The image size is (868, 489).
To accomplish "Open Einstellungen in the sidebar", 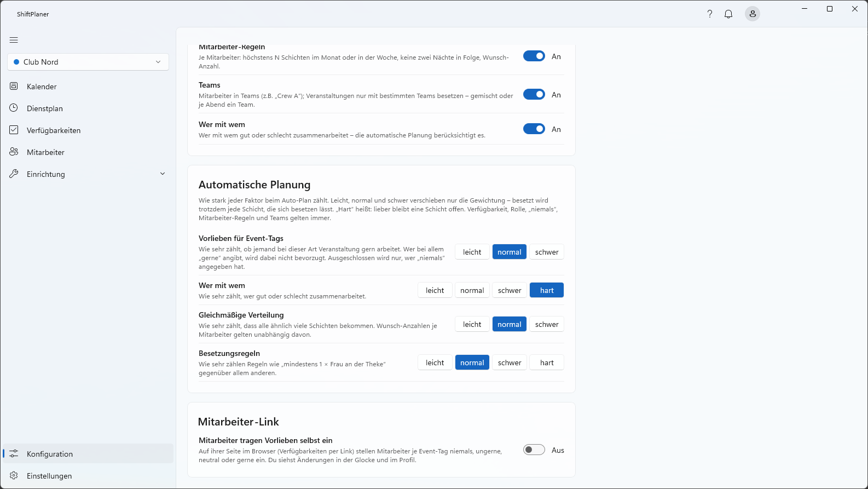I will 88,476.
